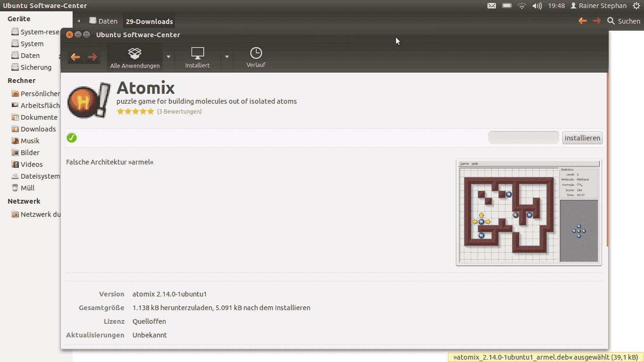
Task: Click the 29-Downloads breadcrumb button
Action: tap(149, 21)
